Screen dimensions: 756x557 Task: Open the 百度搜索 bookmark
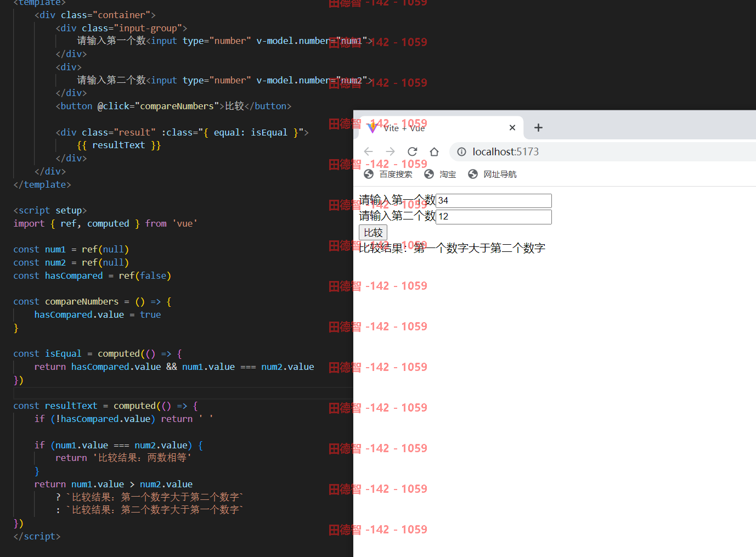(x=388, y=174)
